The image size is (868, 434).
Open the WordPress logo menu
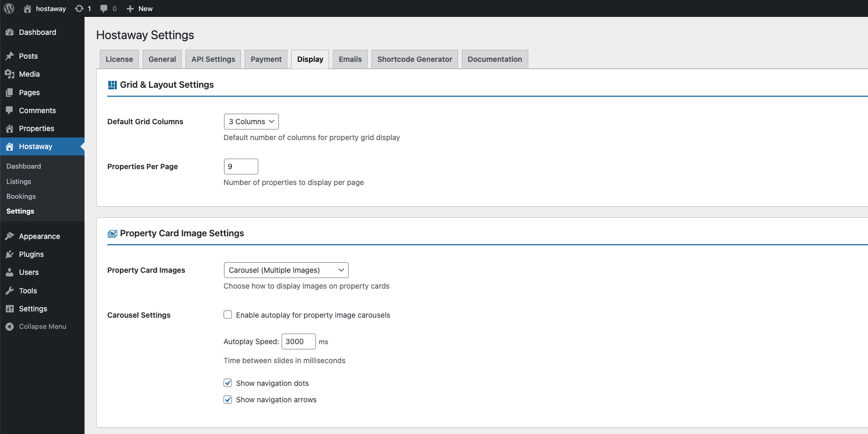click(x=9, y=8)
